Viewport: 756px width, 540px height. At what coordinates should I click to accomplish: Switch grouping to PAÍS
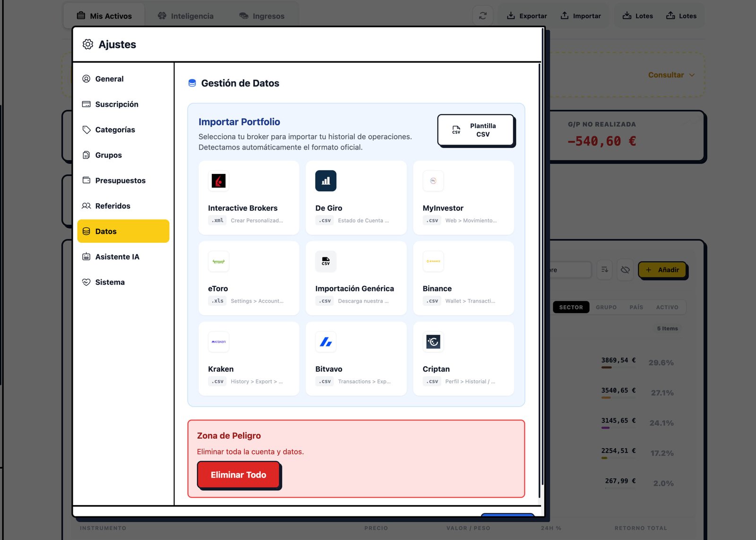pyautogui.click(x=636, y=307)
